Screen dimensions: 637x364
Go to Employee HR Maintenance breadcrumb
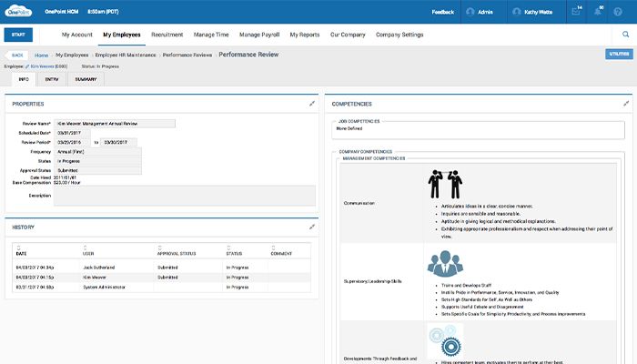(126, 55)
